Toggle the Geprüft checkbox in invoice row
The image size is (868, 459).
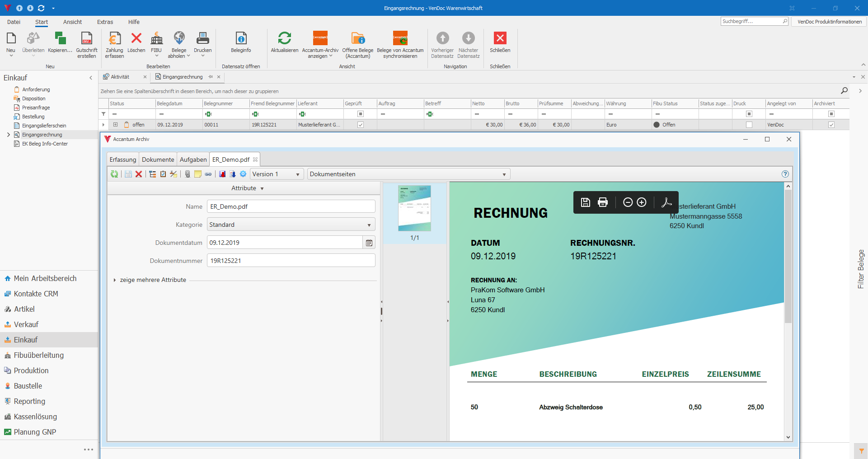pos(360,125)
